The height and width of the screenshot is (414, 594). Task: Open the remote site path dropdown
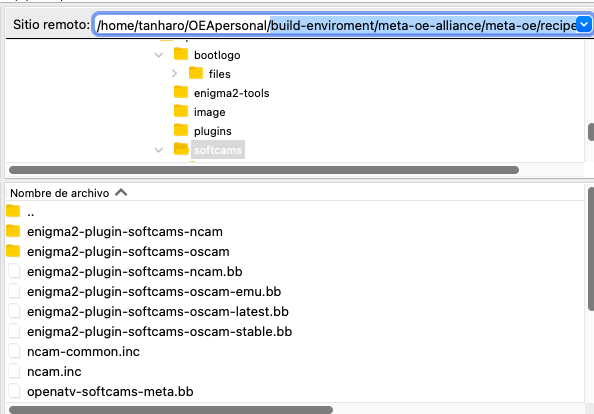584,25
